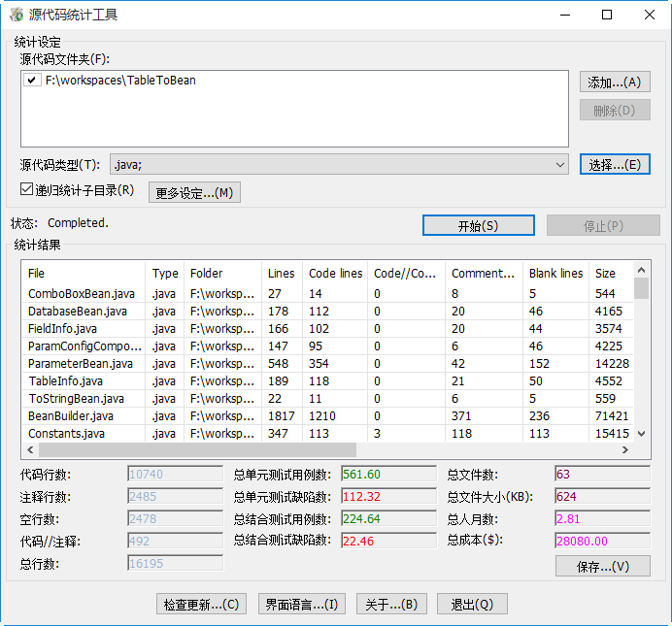
Task: Select TableInfo.java row
Action: (x=328, y=381)
